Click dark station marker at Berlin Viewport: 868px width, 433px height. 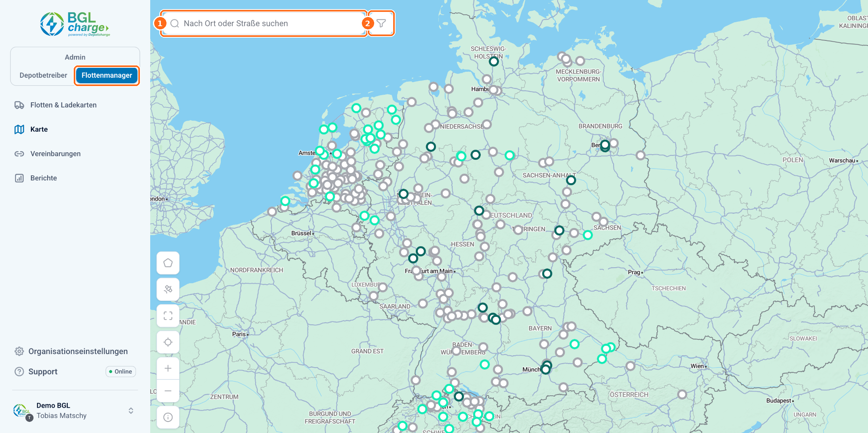pos(605,146)
